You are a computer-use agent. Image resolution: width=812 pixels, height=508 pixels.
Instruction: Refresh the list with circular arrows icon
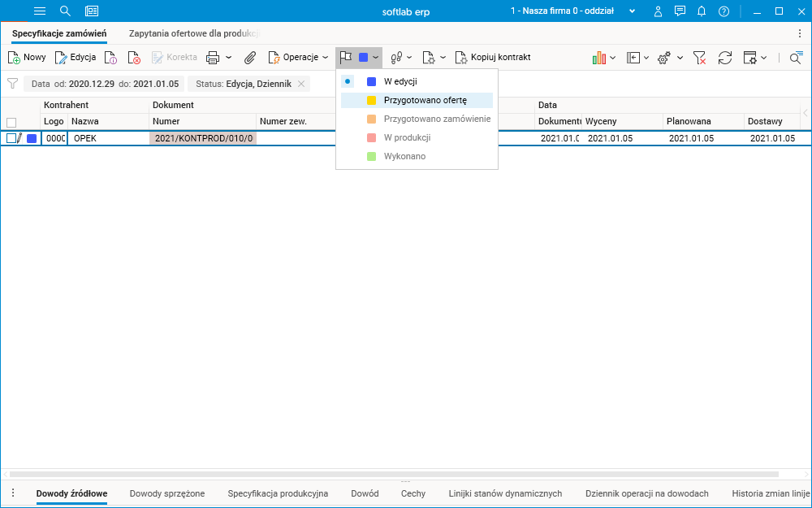click(725, 58)
